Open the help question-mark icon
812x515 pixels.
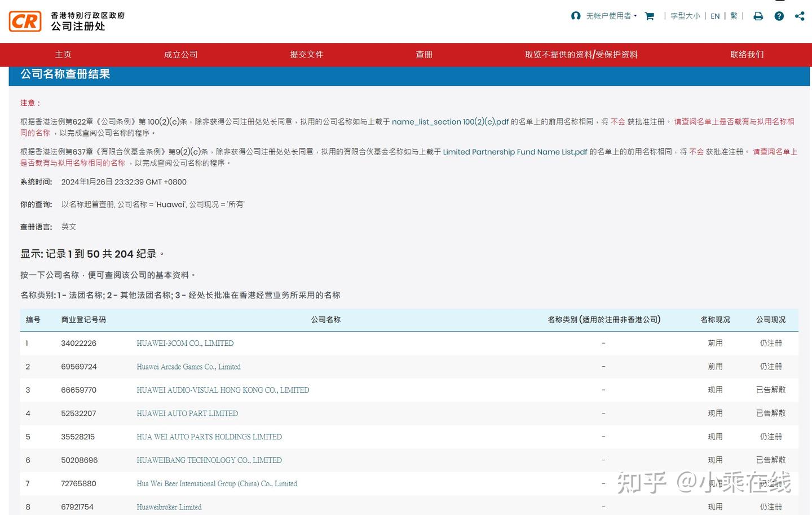tap(779, 16)
